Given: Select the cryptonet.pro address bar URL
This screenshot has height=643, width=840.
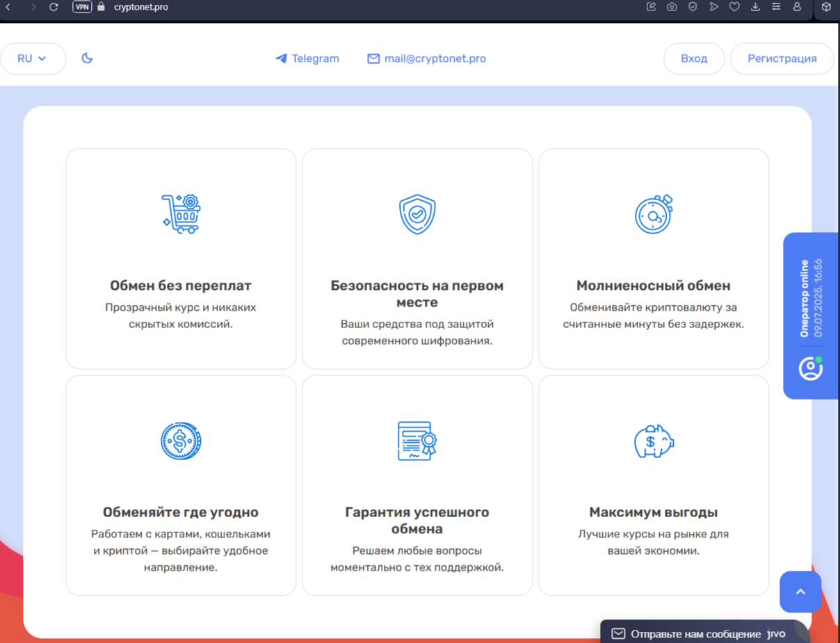Looking at the screenshot, I should pyautogui.click(x=141, y=7).
